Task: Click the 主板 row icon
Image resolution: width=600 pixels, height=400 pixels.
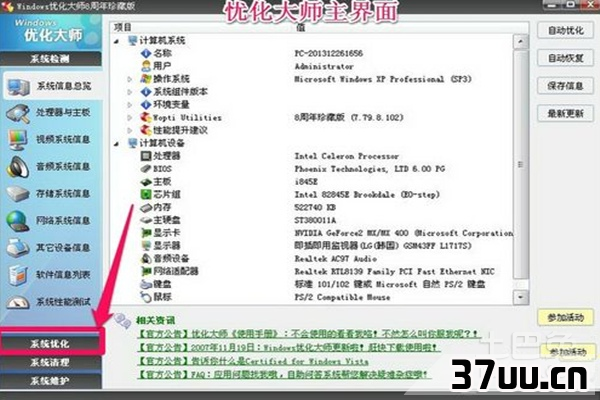Action: [146, 181]
